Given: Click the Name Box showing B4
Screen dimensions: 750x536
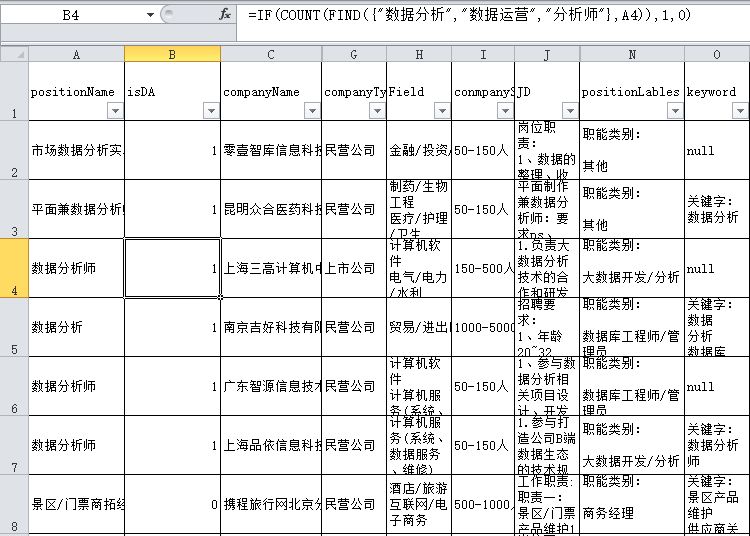Looking at the screenshot, I should coord(72,15).
